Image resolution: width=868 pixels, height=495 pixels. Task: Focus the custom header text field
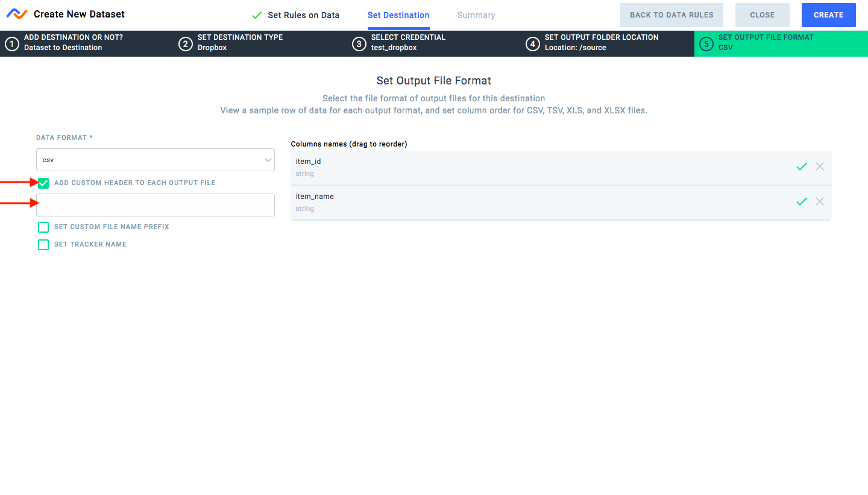[x=156, y=205]
